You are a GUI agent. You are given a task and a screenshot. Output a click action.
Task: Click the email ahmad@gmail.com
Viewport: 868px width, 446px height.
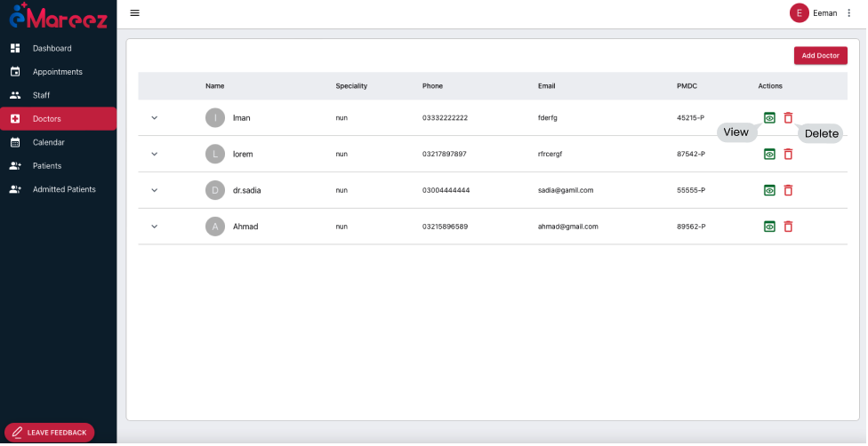tap(568, 227)
